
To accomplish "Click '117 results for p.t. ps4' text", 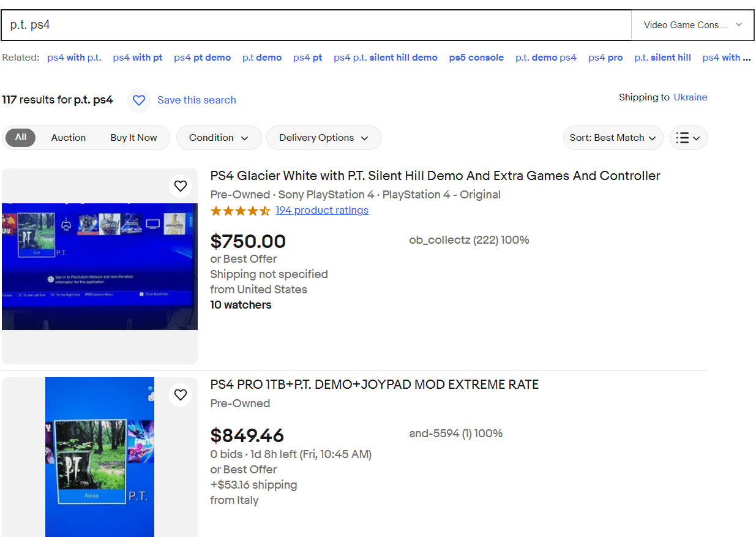I will [x=58, y=100].
